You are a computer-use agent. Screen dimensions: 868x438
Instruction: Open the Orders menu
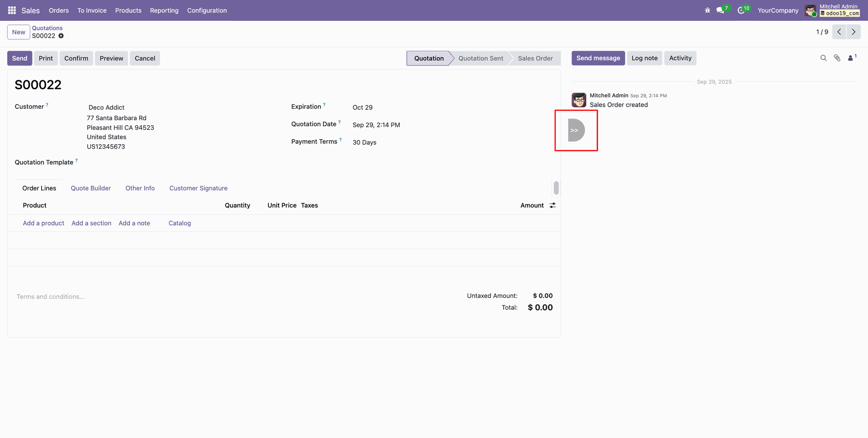59,10
